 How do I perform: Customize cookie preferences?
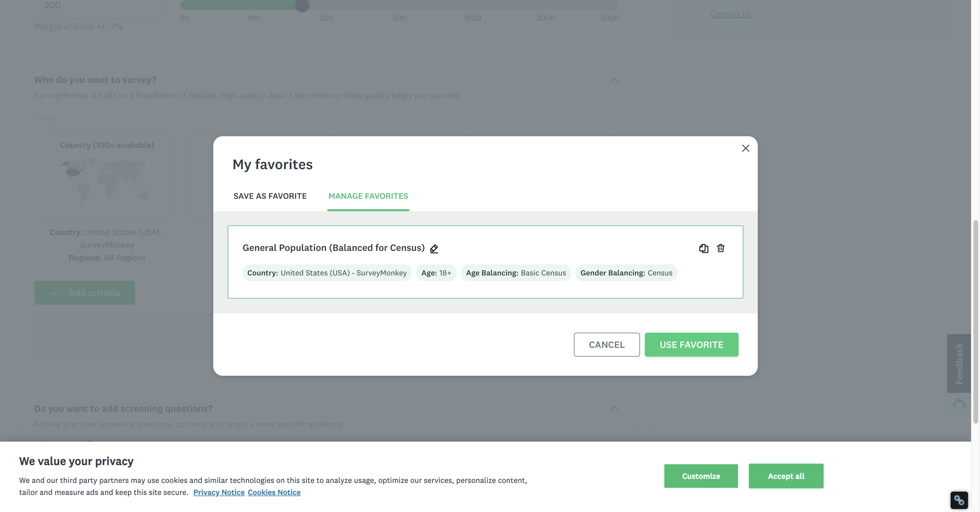tap(701, 476)
